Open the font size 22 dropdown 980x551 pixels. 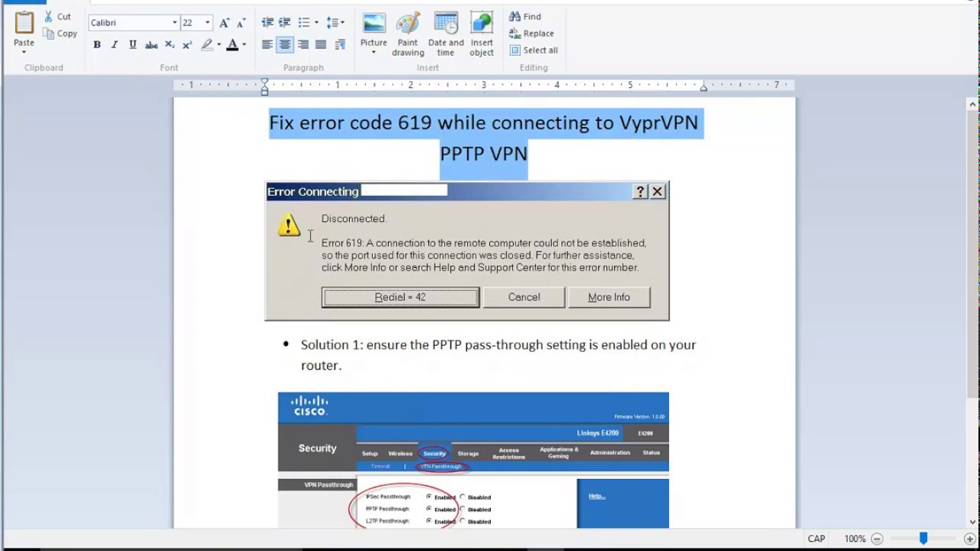[x=207, y=23]
